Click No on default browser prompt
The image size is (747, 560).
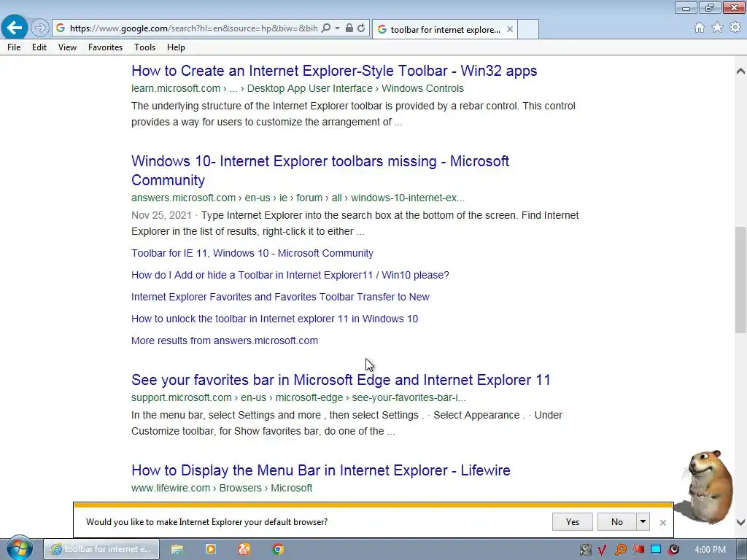[617, 522]
